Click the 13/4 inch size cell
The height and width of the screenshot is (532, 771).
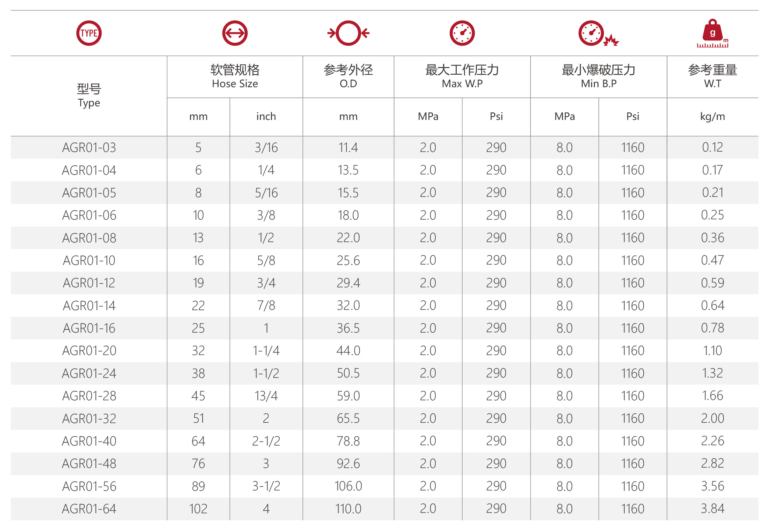pos(266,396)
